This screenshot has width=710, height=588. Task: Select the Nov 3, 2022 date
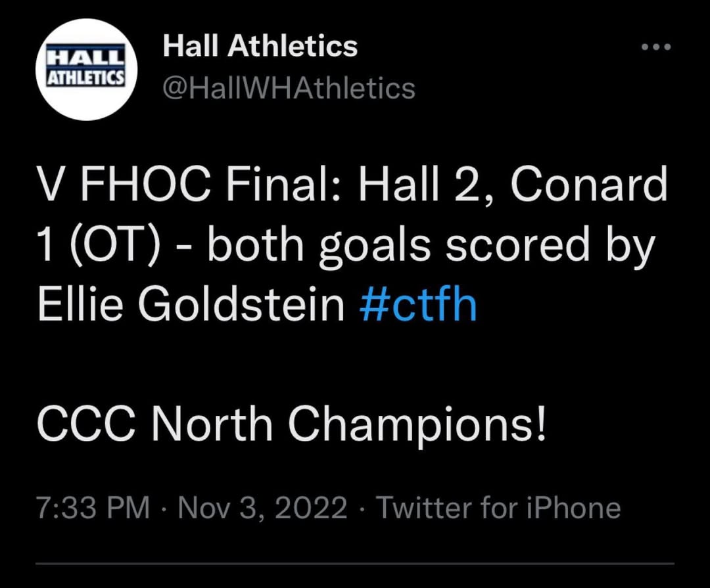click(x=263, y=508)
